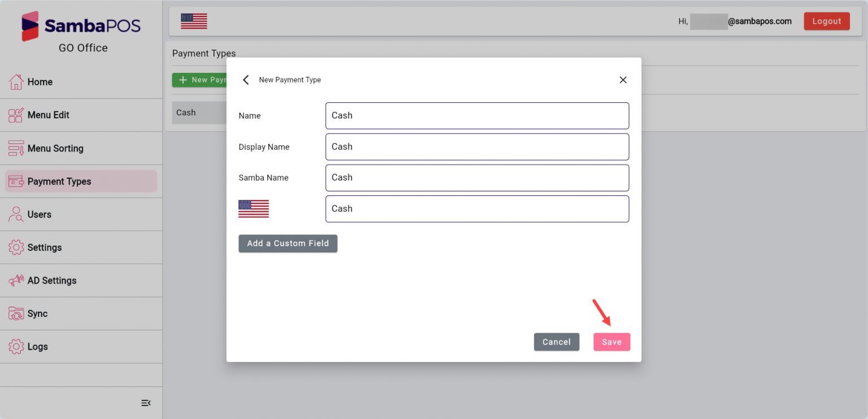The width and height of the screenshot is (868, 419).
Task: Select the Sync icon in sidebar
Action: click(x=17, y=313)
